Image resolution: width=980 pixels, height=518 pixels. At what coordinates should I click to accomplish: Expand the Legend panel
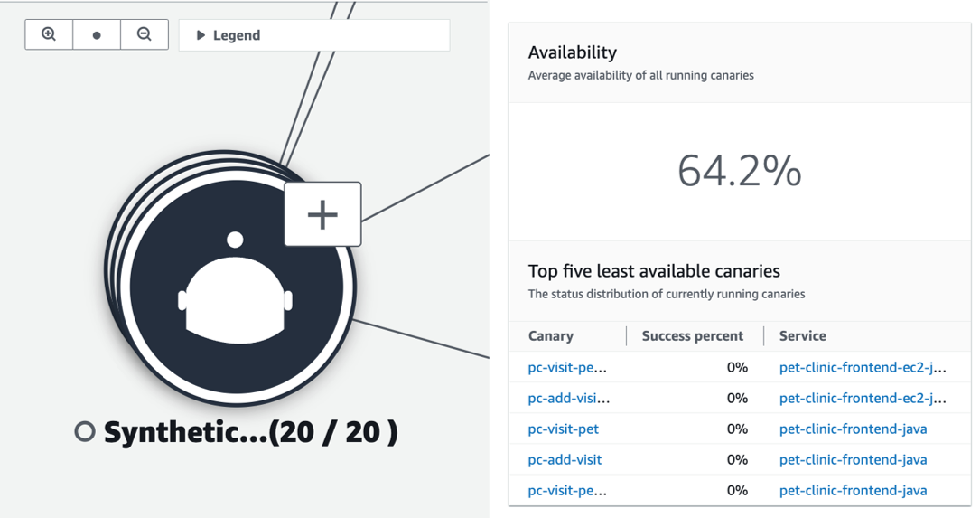click(229, 35)
